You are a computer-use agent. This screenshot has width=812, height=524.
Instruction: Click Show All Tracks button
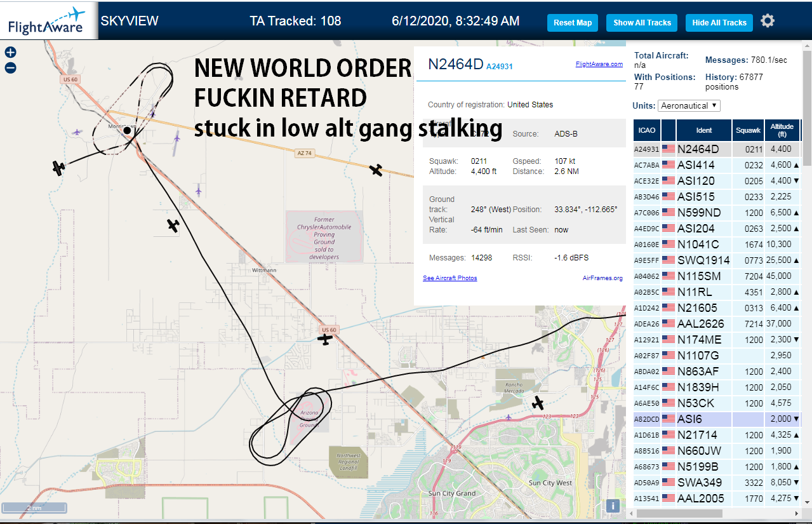642,23
